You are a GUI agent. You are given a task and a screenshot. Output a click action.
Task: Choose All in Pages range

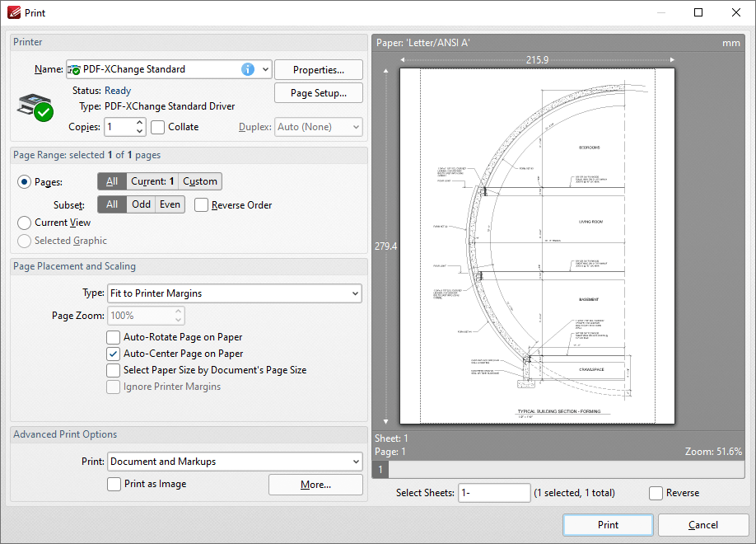(x=112, y=181)
